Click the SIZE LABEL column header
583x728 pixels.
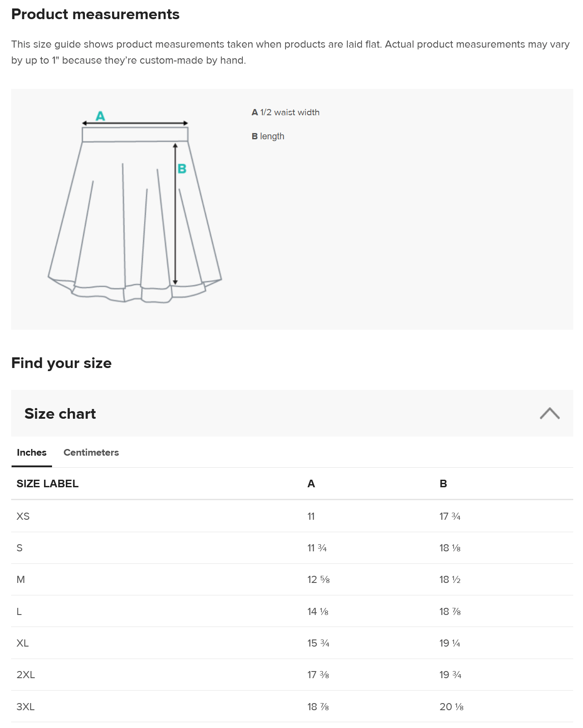pyautogui.click(x=48, y=484)
